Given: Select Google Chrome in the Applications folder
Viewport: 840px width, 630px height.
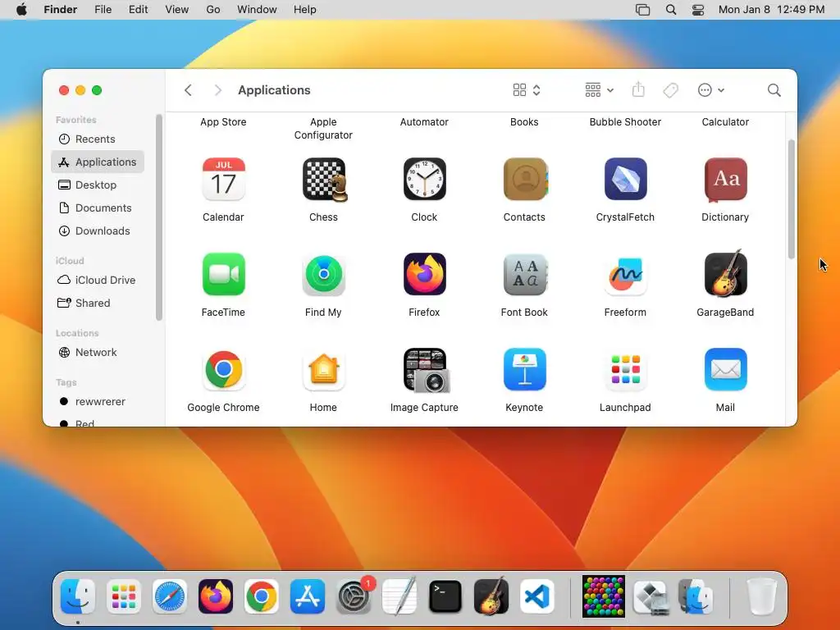Looking at the screenshot, I should 223,370.
